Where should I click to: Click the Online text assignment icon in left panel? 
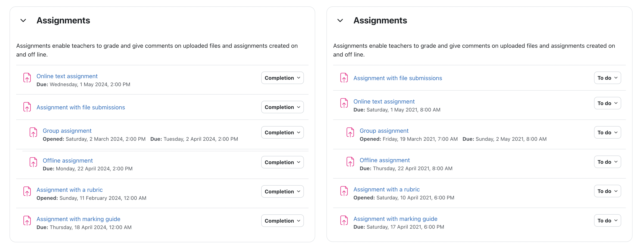(x=27, y=78)
